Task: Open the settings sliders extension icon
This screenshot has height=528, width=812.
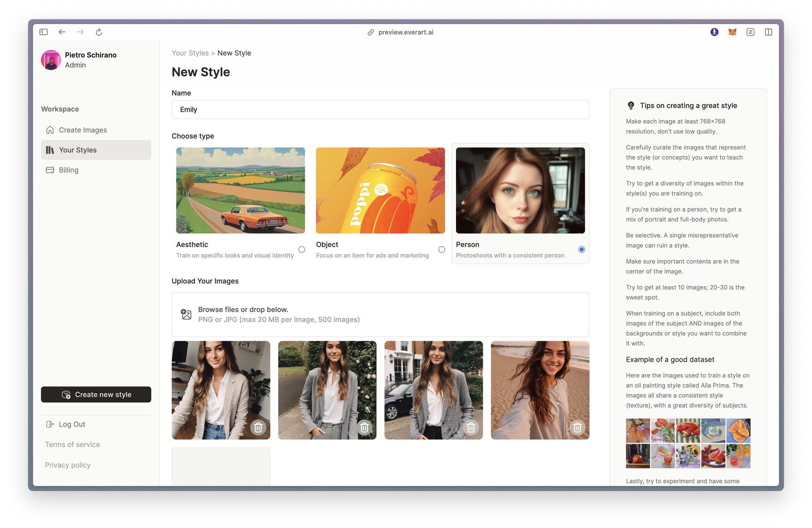Action: tap(750, 32)
